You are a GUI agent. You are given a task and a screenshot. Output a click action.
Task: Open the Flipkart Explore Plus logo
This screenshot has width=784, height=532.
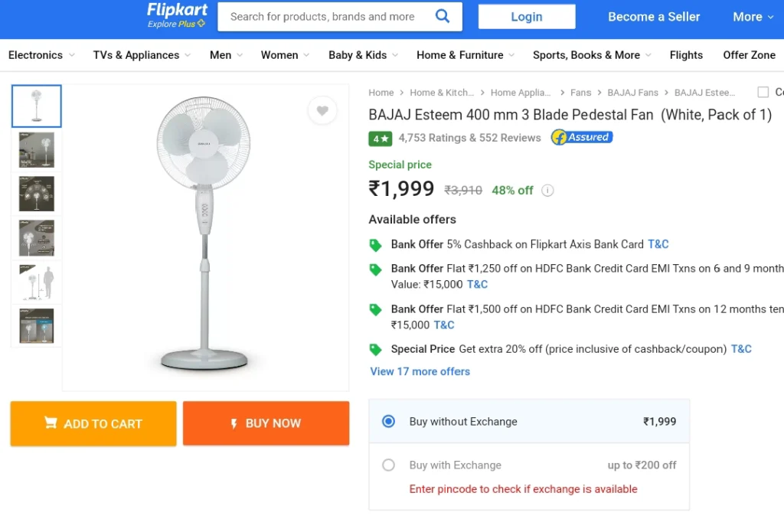point(177,16)
